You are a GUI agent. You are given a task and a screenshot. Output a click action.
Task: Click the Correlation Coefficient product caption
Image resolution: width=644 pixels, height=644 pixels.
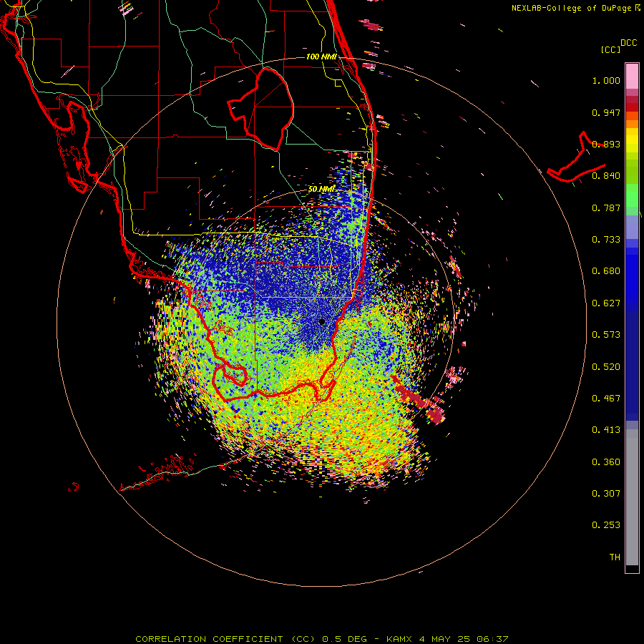(x=322, y=639)
